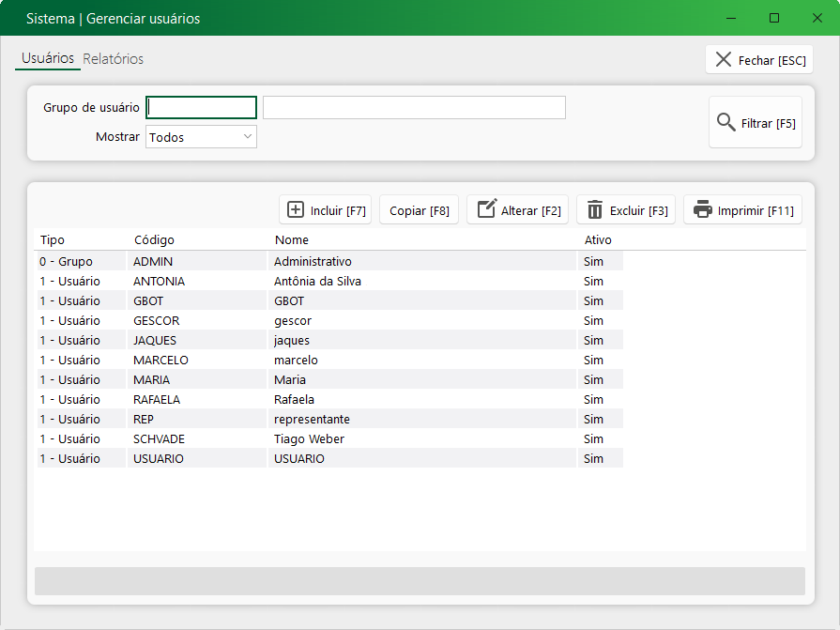Select the ADMIN group row
The width and height of the screenshot is (840, 630).
[x=312, y=261]
